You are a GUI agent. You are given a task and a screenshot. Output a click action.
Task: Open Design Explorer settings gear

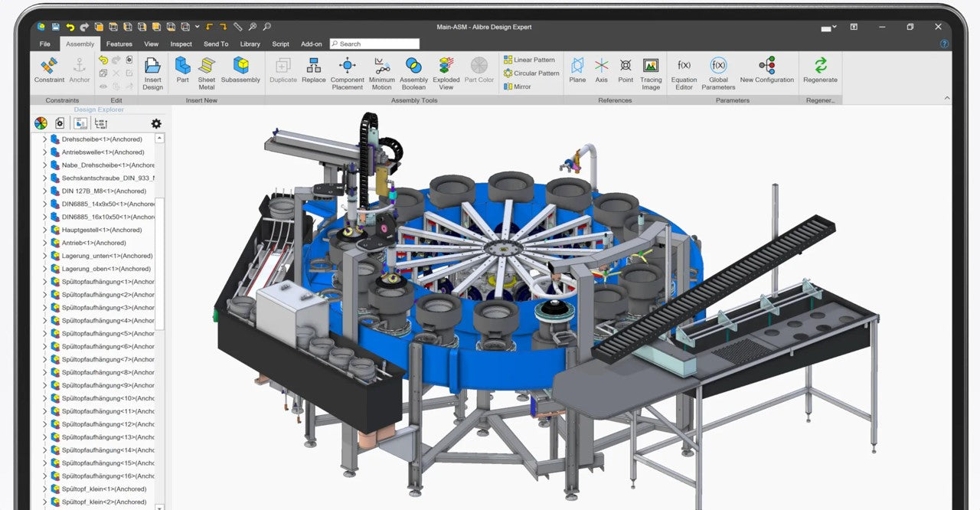pos(156,123)
